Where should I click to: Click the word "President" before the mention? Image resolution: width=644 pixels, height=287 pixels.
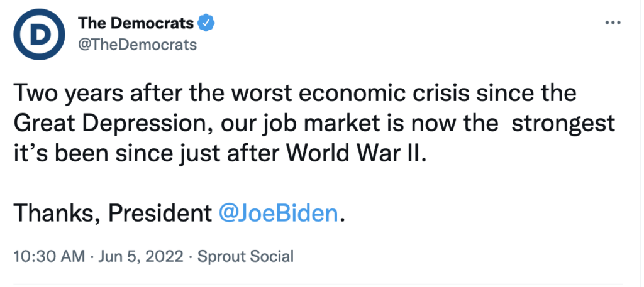(x=160, y=213)
